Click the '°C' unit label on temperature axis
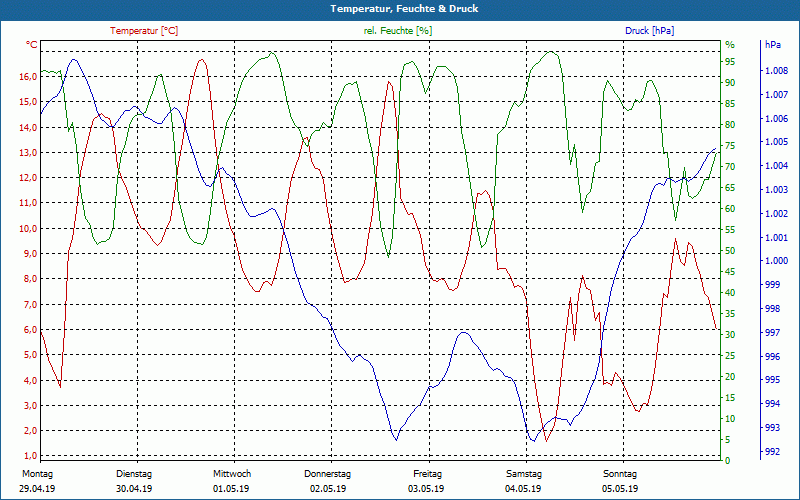Viewport: 800px width, 500px height. point(32,45)
